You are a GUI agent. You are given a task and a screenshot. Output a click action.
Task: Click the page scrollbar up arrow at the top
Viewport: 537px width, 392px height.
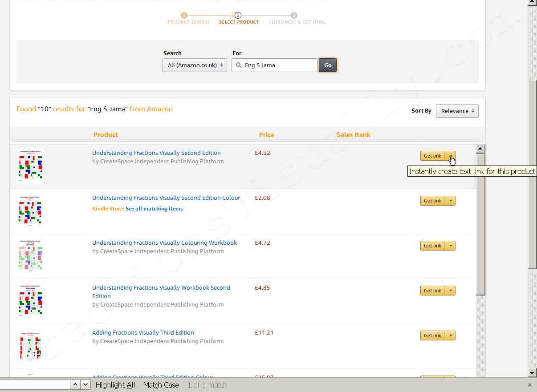(533, 3)
